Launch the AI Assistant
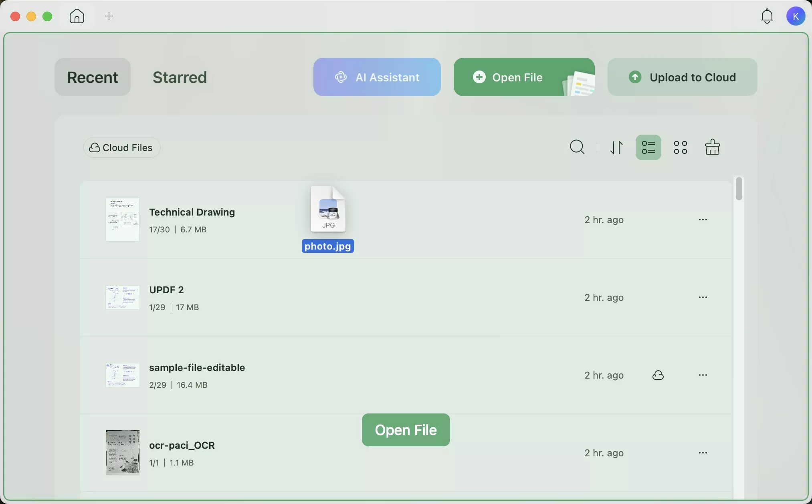812x504 pixels. 377,77
